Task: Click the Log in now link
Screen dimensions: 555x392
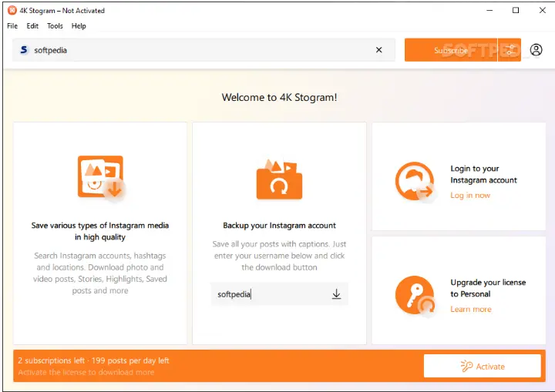Action: pos(470,196)
